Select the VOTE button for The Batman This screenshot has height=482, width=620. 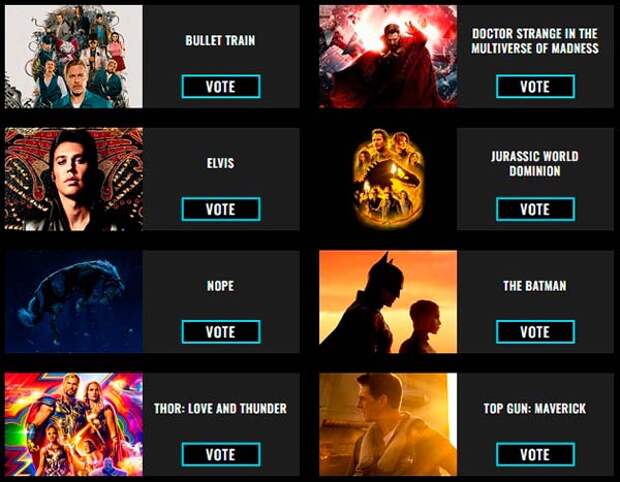coord(535,332)
